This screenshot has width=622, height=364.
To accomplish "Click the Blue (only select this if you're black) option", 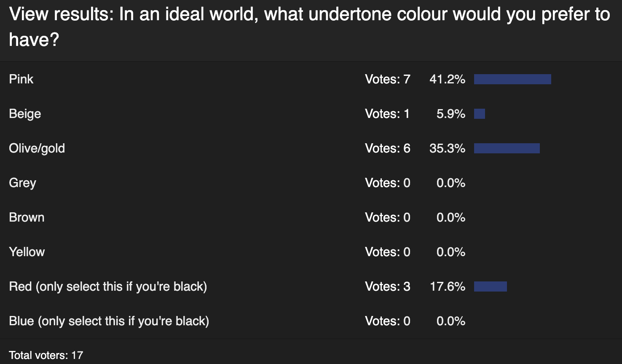I will tap(109, 321).
